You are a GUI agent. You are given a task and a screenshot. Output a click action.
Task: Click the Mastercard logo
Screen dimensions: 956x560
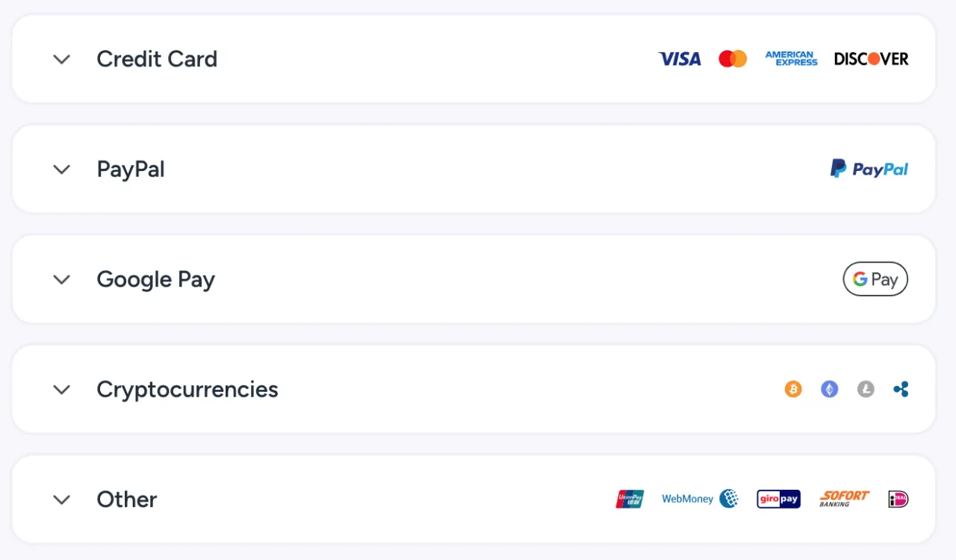click(733, 59)
